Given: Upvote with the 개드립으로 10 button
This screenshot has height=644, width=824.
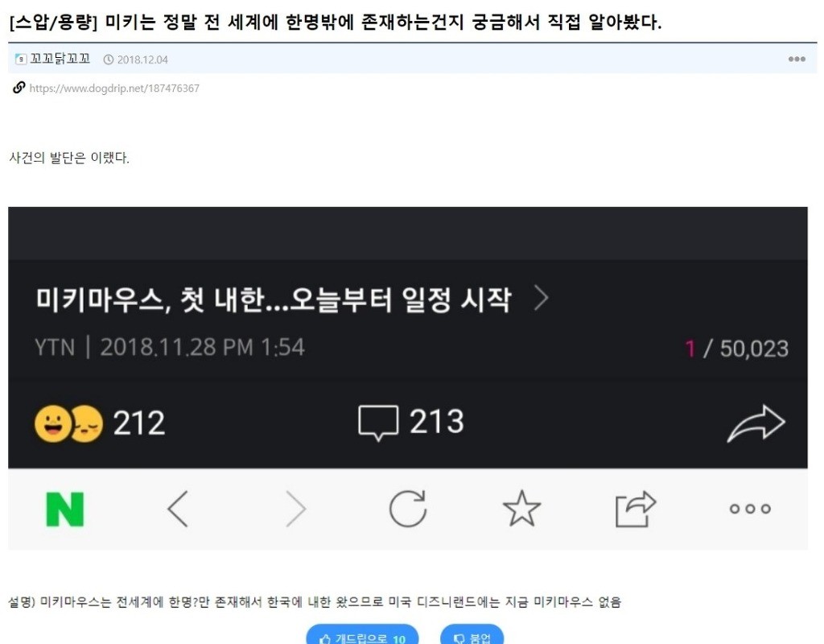Looking at the screenshot, I should point(363,635).
